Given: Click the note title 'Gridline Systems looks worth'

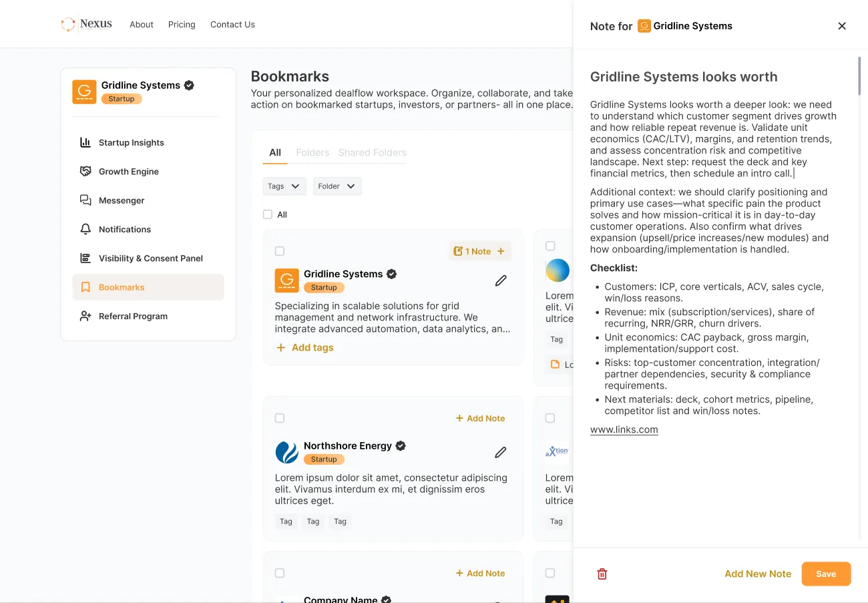Looking at the screenshot, I should pyautogui.click(x=684, y=77).
